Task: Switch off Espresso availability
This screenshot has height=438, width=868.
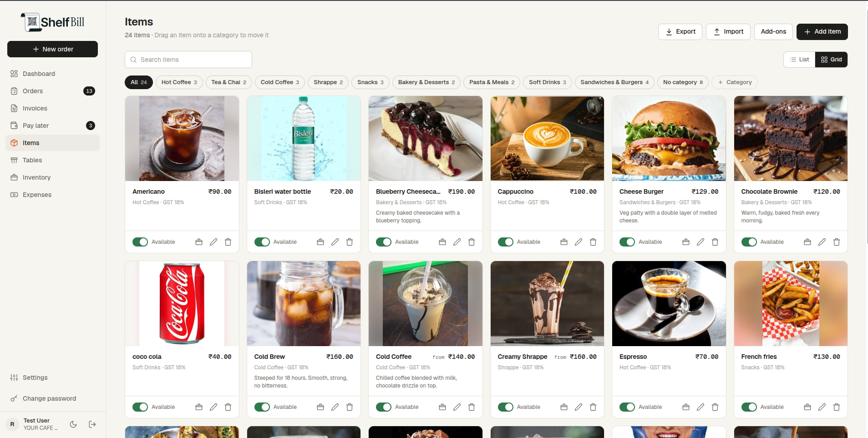Action: (x=627, y=407)
